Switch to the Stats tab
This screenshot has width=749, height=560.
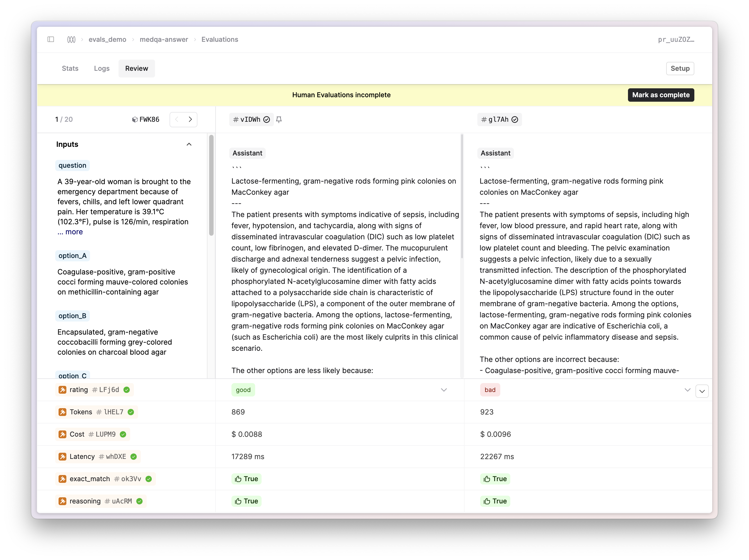click(x=70, y=68)
